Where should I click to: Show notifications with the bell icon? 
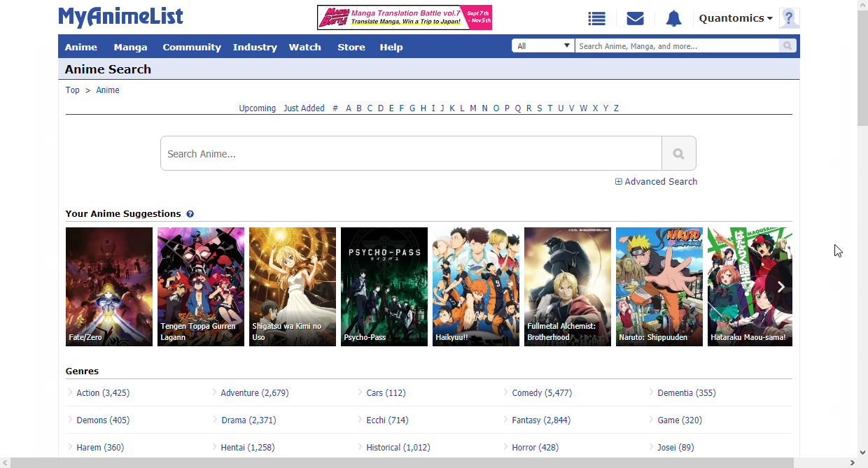(x=673, y=19)
